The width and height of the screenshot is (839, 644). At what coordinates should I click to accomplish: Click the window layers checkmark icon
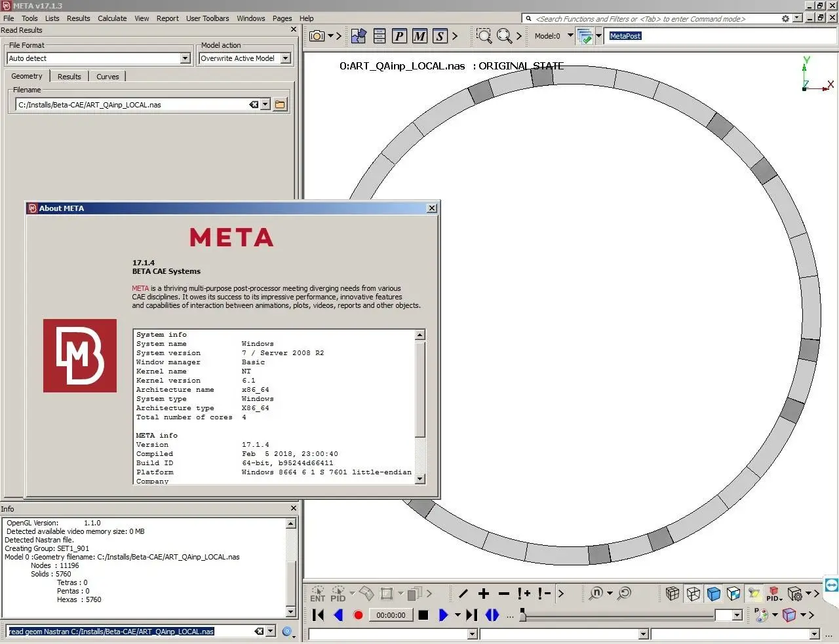[x=585, y=36]
